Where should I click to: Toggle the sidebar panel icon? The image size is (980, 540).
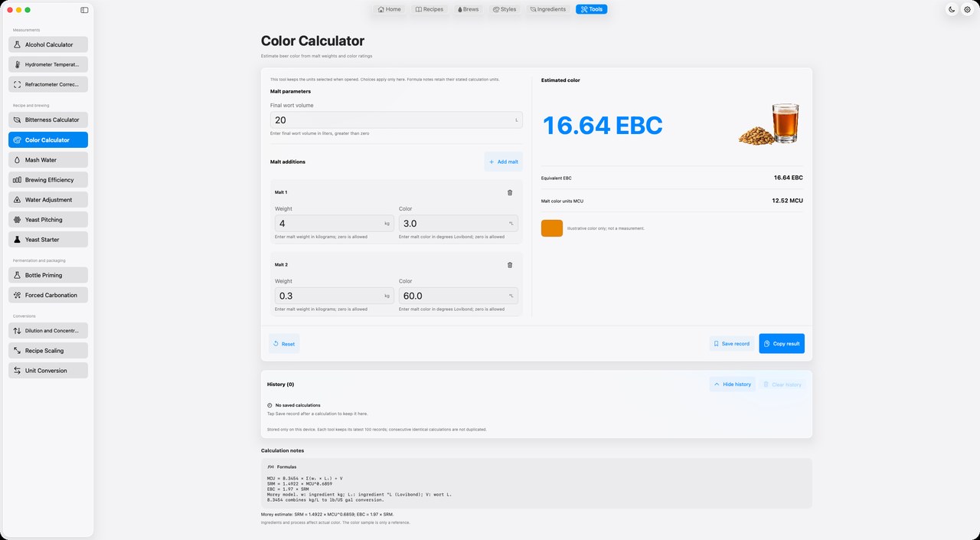click(84, 10)
